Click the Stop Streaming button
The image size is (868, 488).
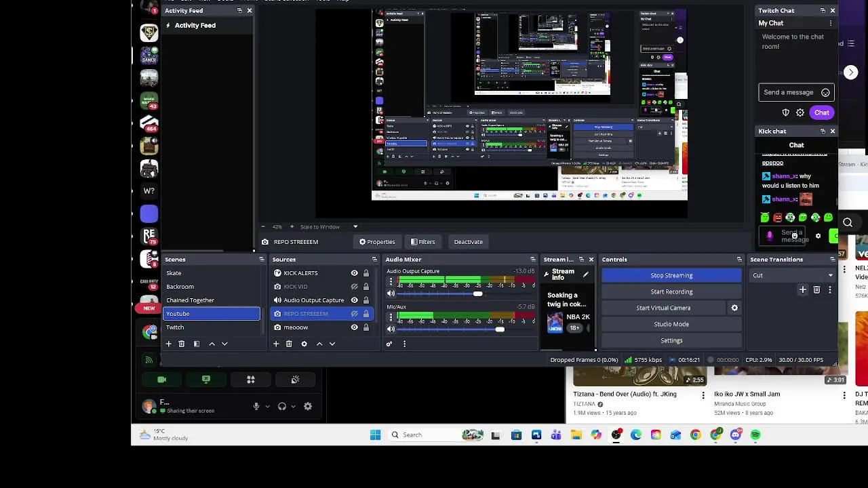coord(671,275)
